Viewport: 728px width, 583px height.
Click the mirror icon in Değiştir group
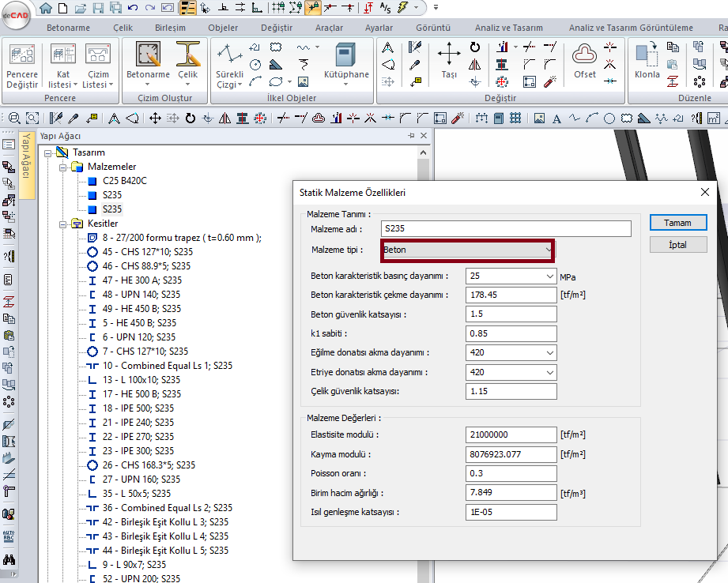(474, 65)
